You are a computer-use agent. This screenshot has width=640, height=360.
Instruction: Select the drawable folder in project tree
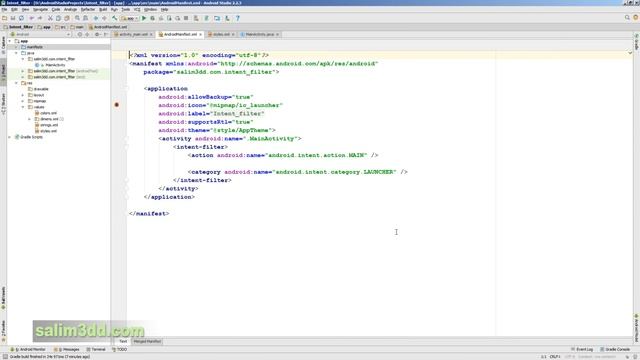(x=41, y=89)
